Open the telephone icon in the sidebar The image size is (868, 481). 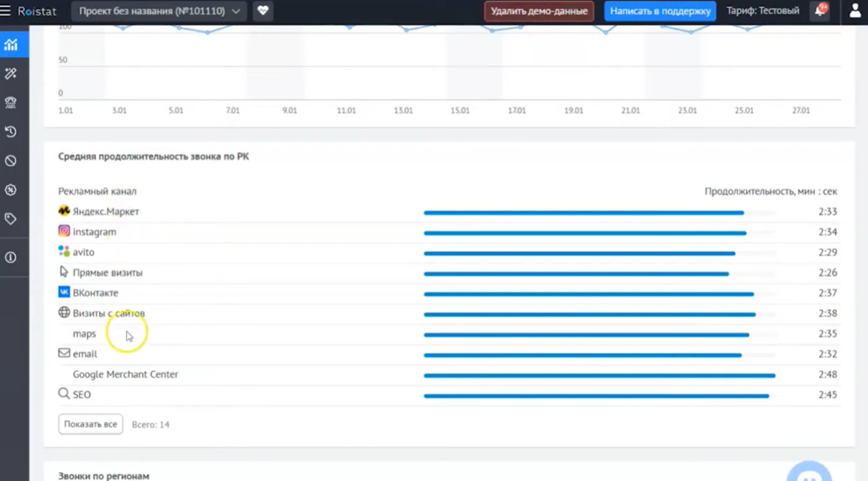11,102
